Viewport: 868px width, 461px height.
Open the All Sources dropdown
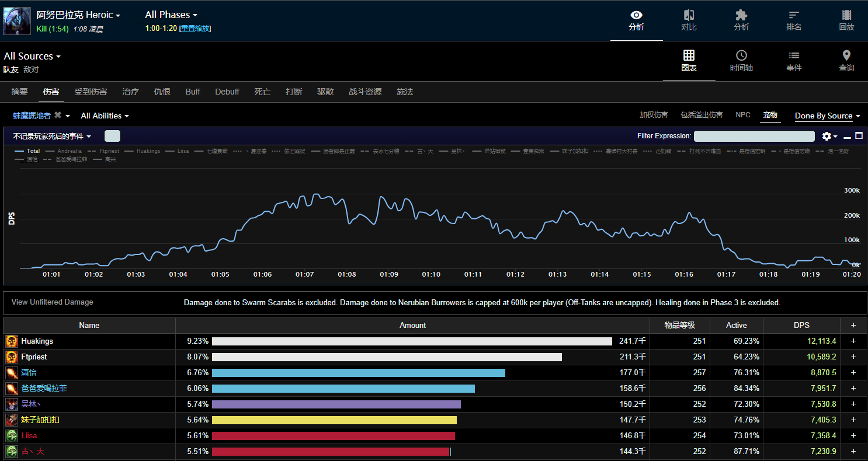pyautogui.click(x=32, y=56)
